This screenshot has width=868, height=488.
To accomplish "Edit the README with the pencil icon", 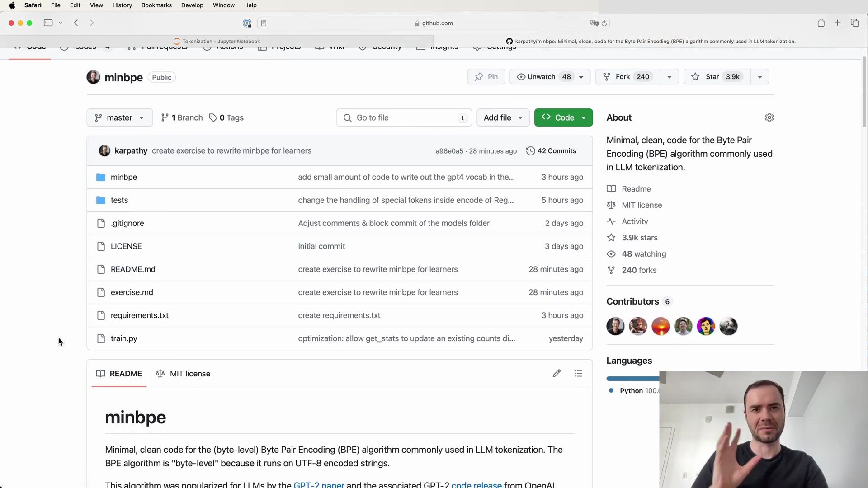I will (557, 373).
